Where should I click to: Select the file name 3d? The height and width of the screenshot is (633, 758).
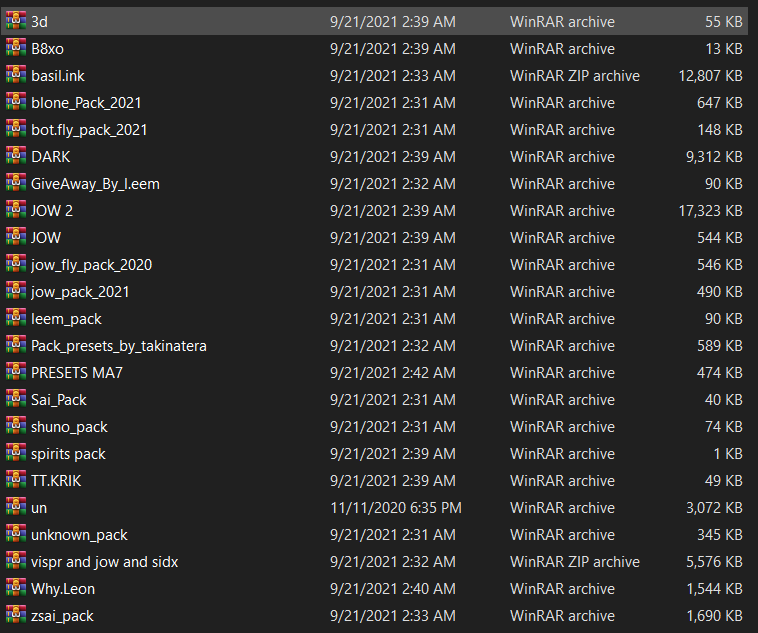click(x=39, y=22)
